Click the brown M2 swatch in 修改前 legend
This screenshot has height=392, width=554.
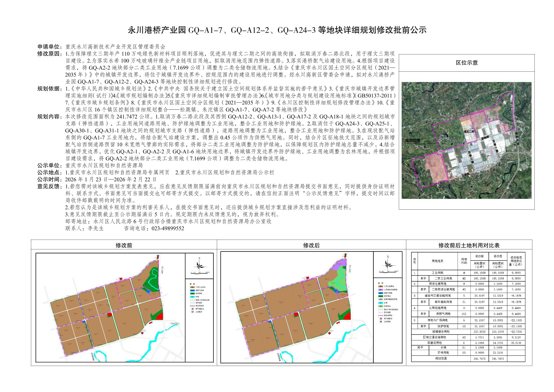click(x=192, y=287)
